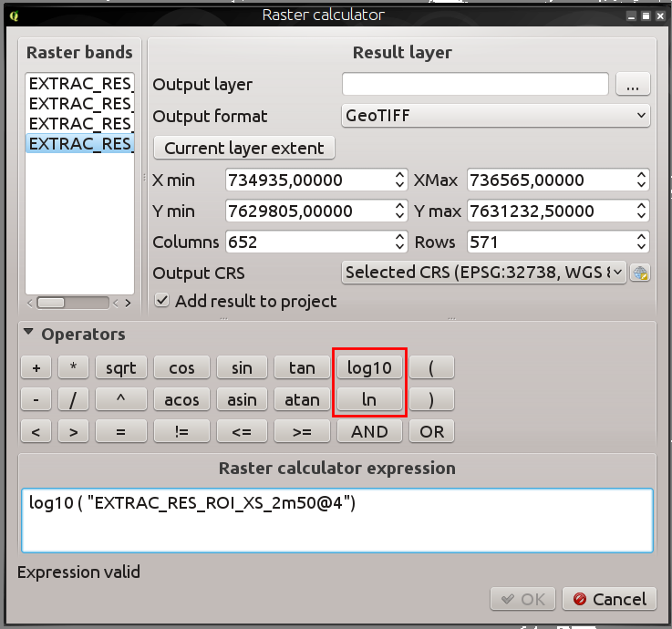Add the AND logical operator
The image size is (672, 629).
[x=369, y=431]
